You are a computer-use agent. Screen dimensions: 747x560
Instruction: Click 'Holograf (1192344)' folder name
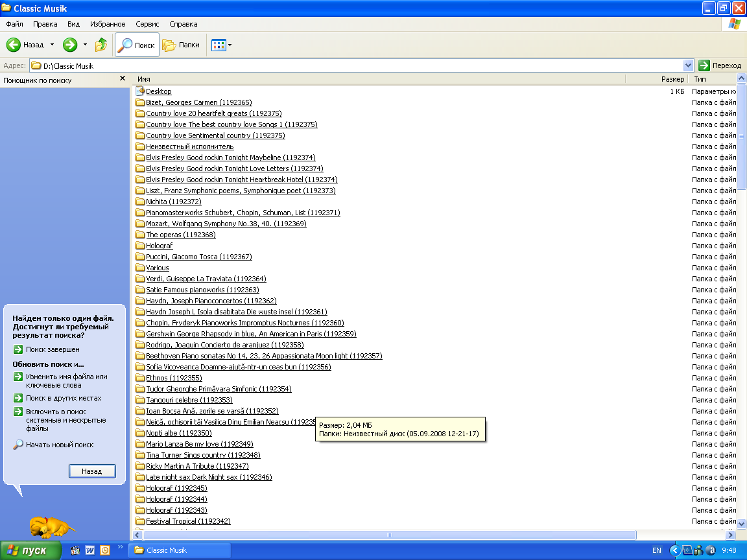[176, 499]
